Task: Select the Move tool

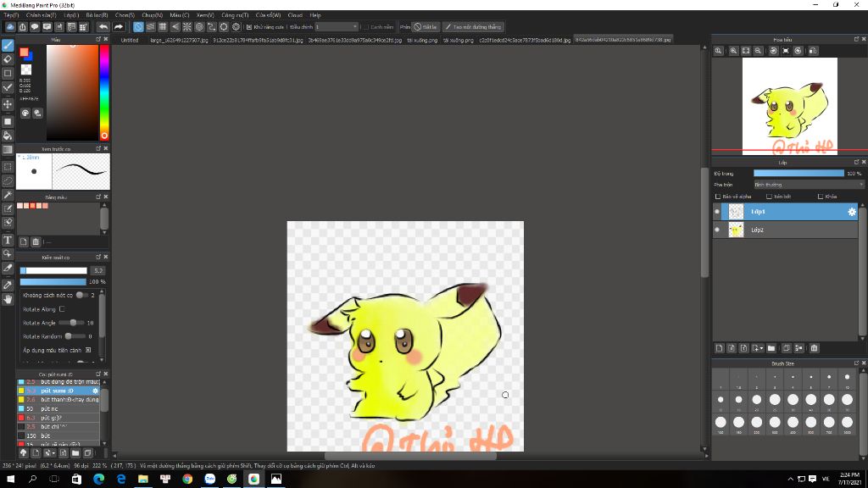Action: [8, 104]
